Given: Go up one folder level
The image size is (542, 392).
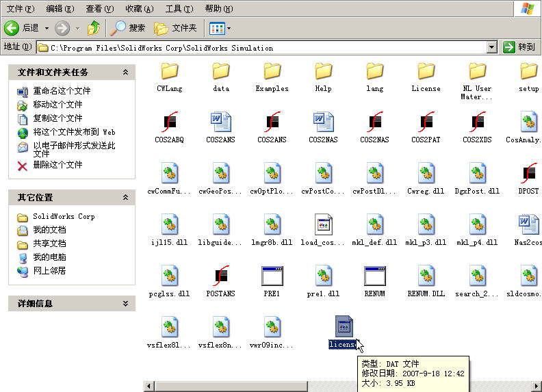Looking at the screenshot, I should tap(93, 28).
